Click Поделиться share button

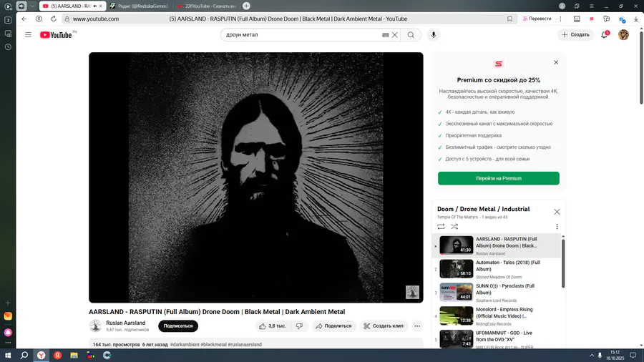click(333, 326)
